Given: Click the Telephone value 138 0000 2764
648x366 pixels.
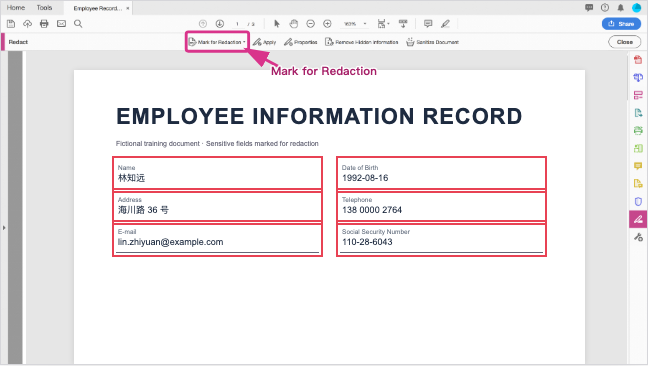Looking at the screenshot, I should point(372,210).
